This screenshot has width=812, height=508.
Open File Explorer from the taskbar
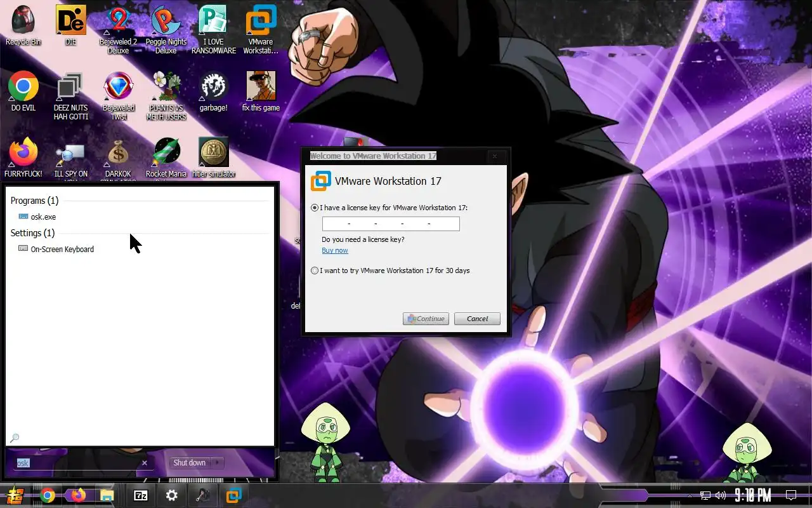pos(107,495)
